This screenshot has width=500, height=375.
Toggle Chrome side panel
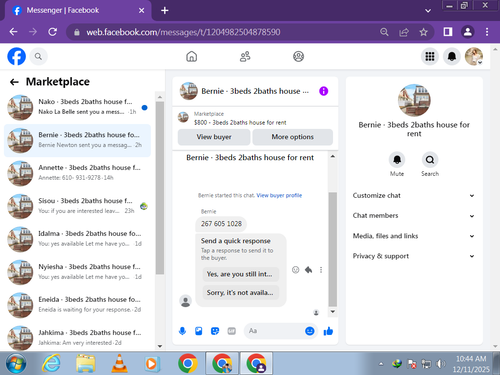[448, 32]
